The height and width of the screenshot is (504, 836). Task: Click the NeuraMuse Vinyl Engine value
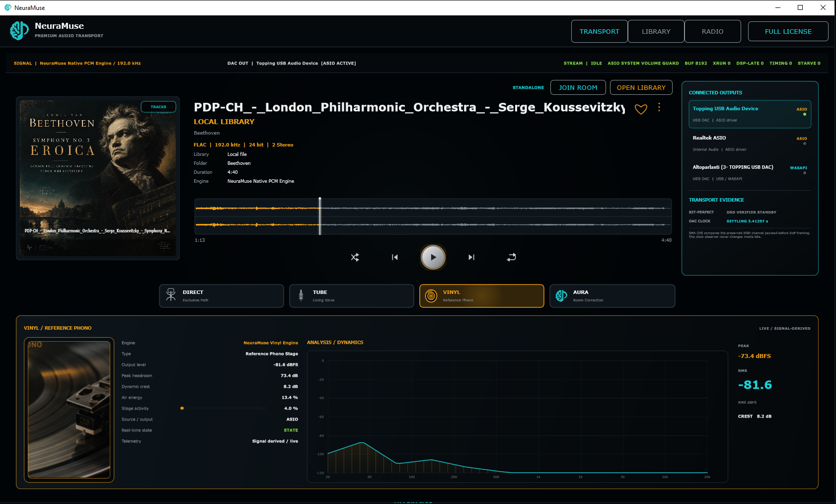(271, 343)
